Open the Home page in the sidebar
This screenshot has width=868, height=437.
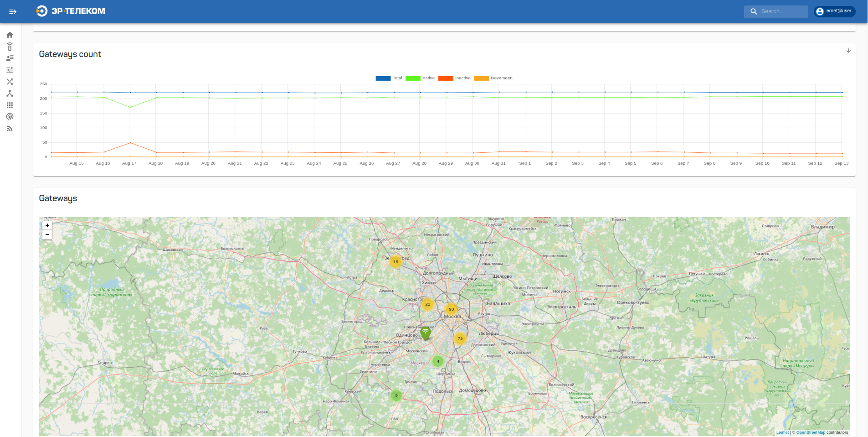click(10, 35)
